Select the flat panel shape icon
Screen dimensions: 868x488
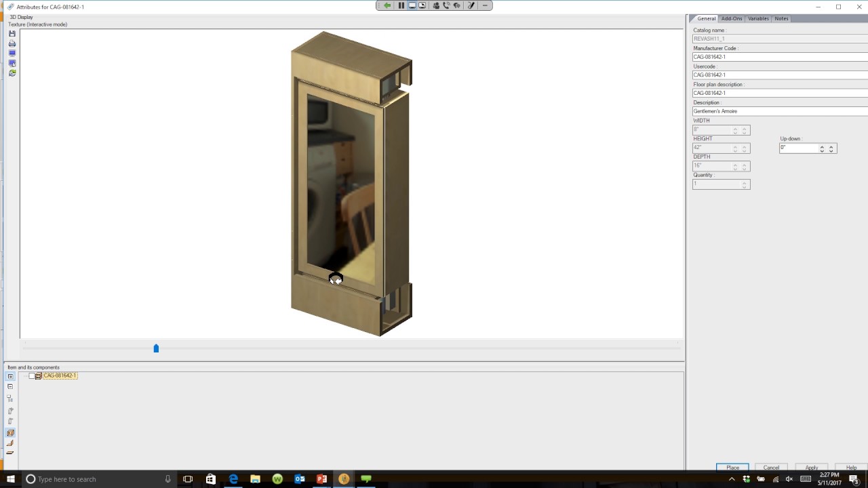(x=10, y=453)
